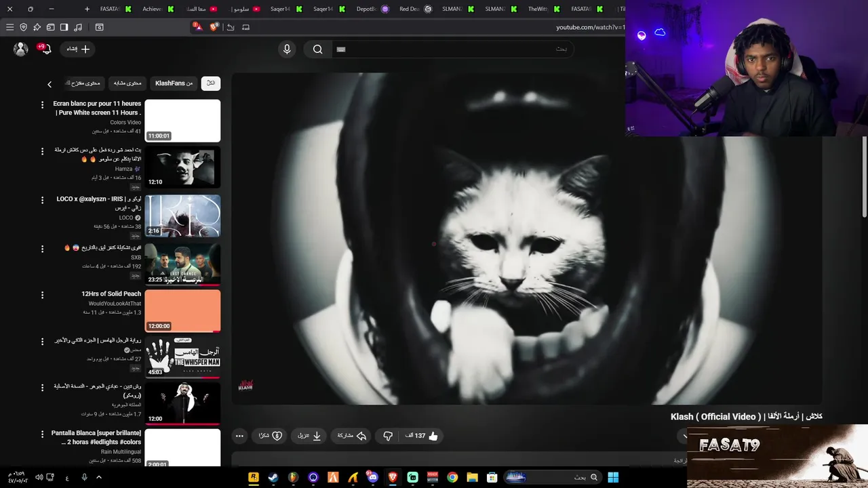Click the Share (مشاركة) button

[x=352, y=436]
